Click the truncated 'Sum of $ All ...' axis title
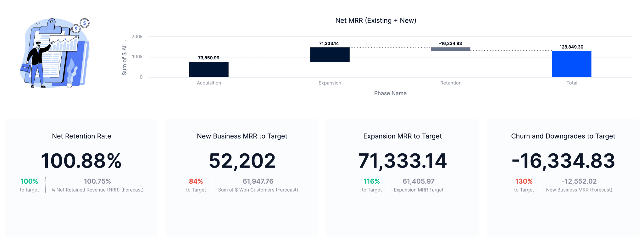 pos(125,57)
